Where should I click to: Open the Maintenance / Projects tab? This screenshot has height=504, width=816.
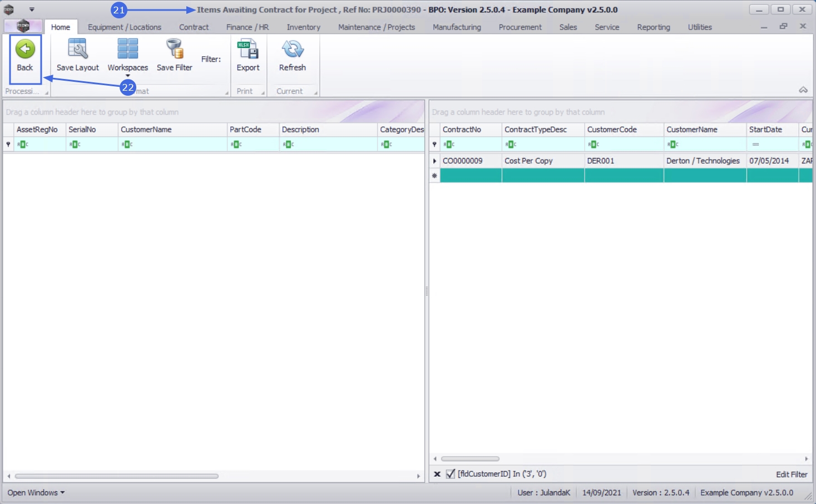click(377, 27)
